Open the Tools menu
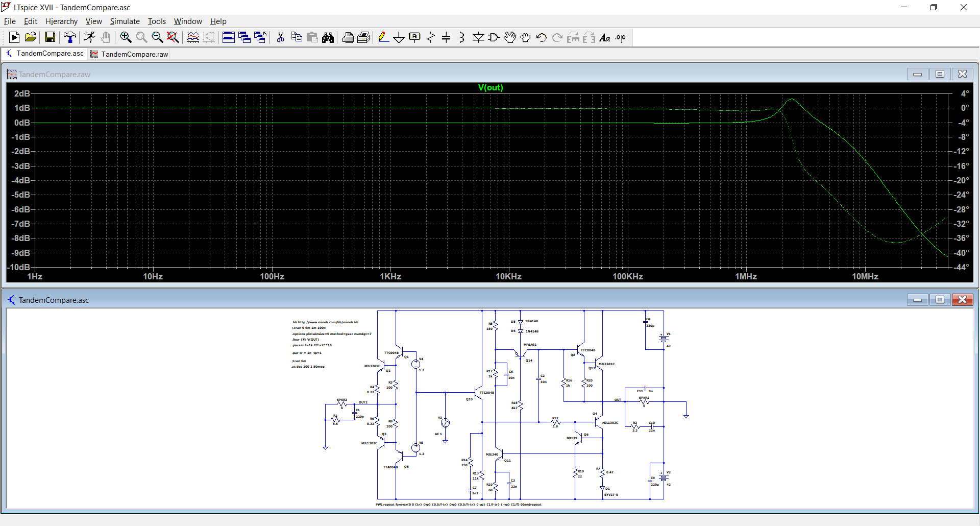Image resolution: width=980 pixels, height=526 pixels. pos(157,21)
